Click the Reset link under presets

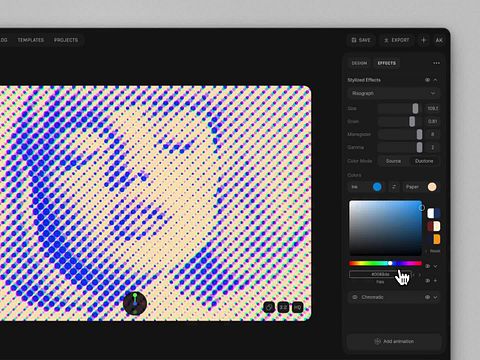pos(435,251)
